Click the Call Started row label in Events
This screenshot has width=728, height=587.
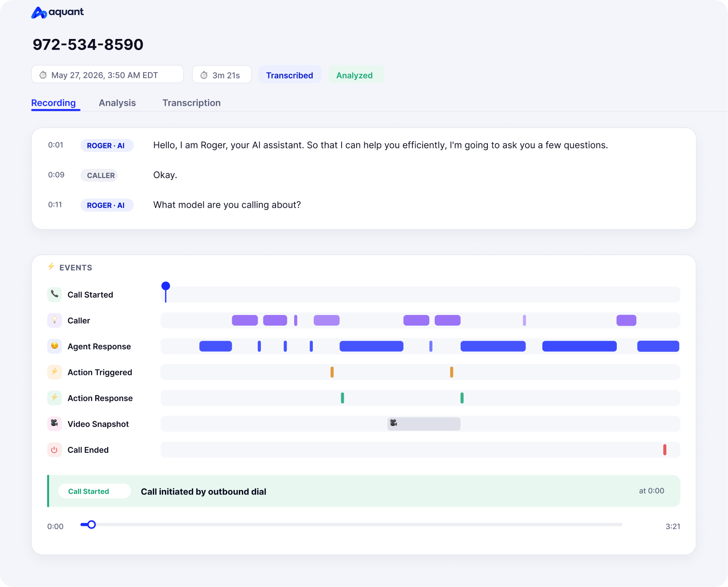click(x=90, y=295)
